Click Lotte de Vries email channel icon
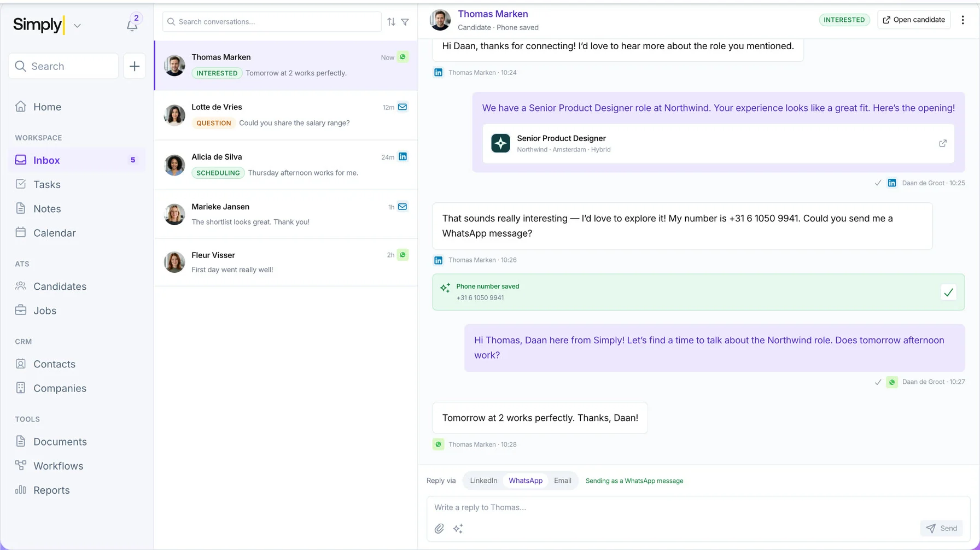The image size is (980, 550). point(402,107)
